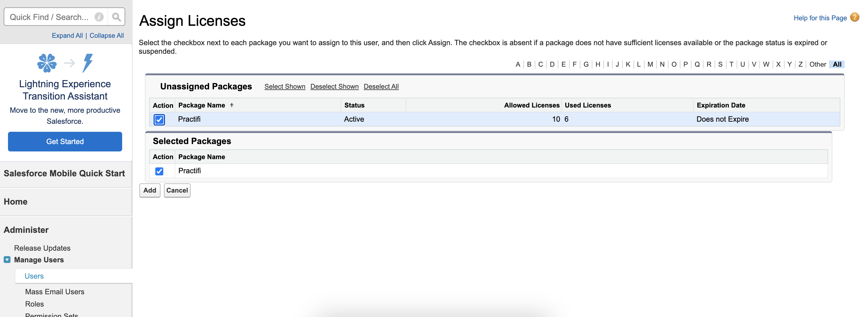Filter packages by letter P
Screen dimensions: 868x317
(685, 65)
